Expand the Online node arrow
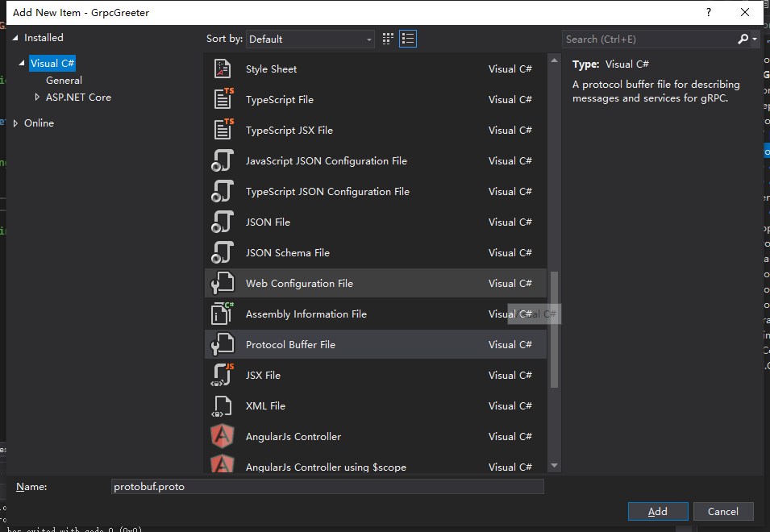770x532 pixels. tap(15, 123)
